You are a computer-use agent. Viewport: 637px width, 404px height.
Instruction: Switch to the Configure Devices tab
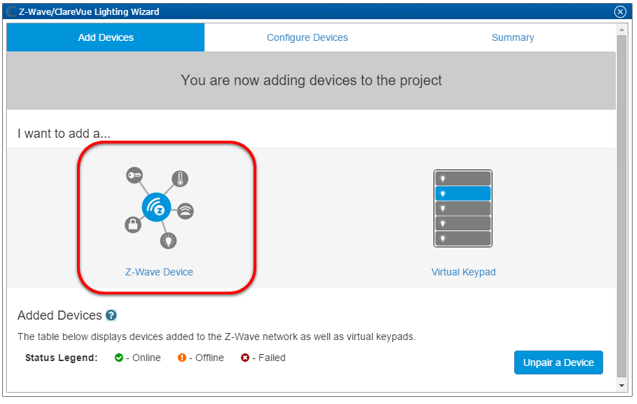tap(307, 37)
